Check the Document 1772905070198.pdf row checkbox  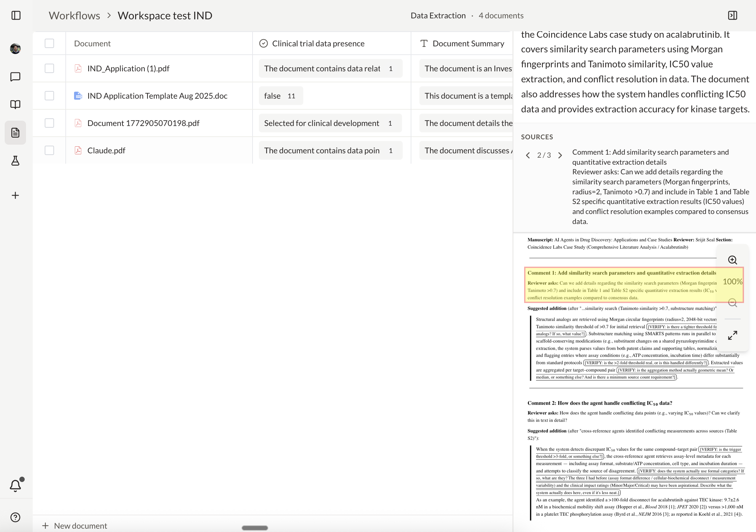tap(49, 123)
